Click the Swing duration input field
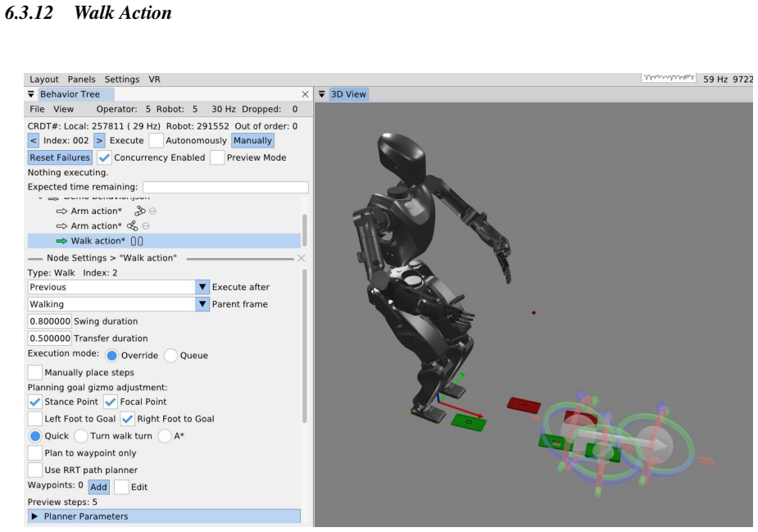 [50, 321]
